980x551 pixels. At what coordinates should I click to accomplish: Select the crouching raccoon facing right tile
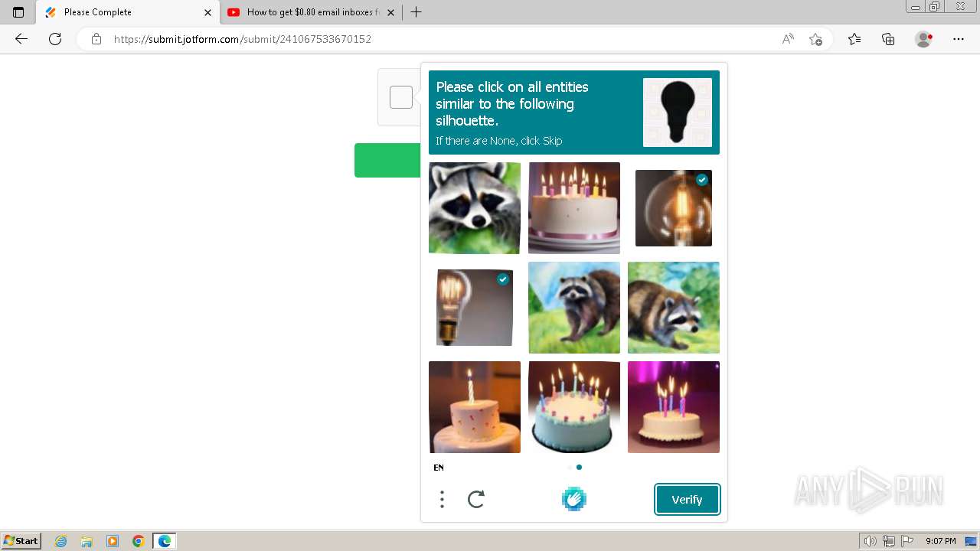[x=674, y=308]
